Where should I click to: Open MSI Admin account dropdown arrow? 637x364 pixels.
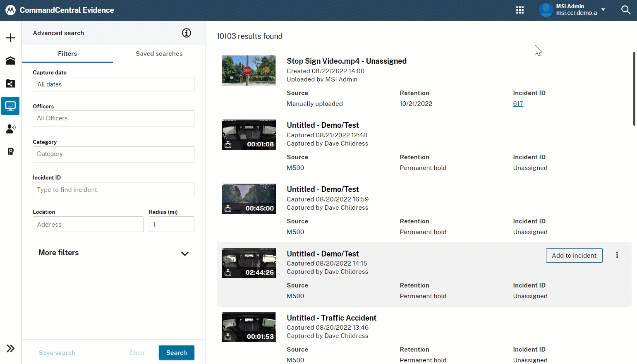click(x=603, y=10)
